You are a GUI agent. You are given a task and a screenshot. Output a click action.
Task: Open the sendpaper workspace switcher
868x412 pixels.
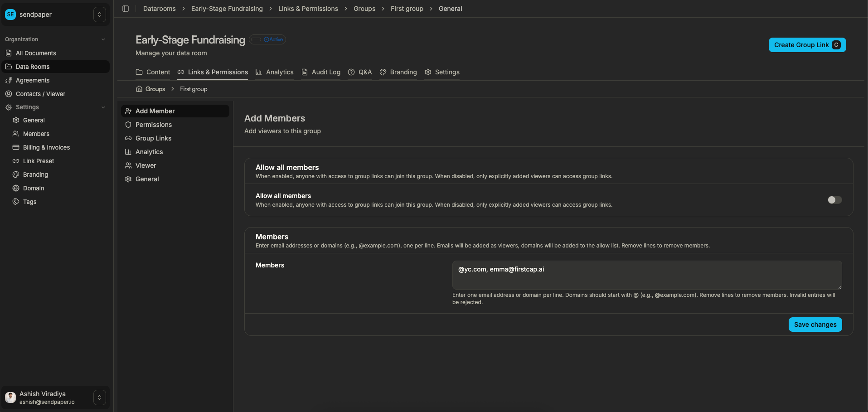99,14
